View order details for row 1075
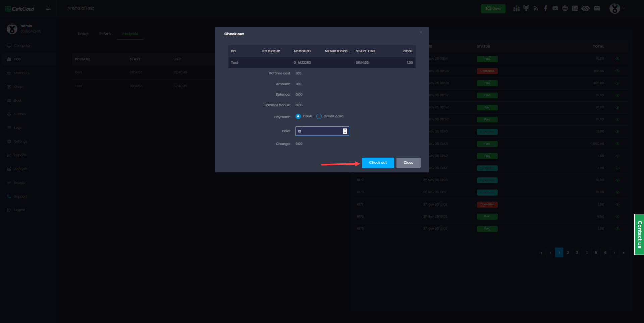The height and width of the screenshot is (323, 644). coord(618,229)
